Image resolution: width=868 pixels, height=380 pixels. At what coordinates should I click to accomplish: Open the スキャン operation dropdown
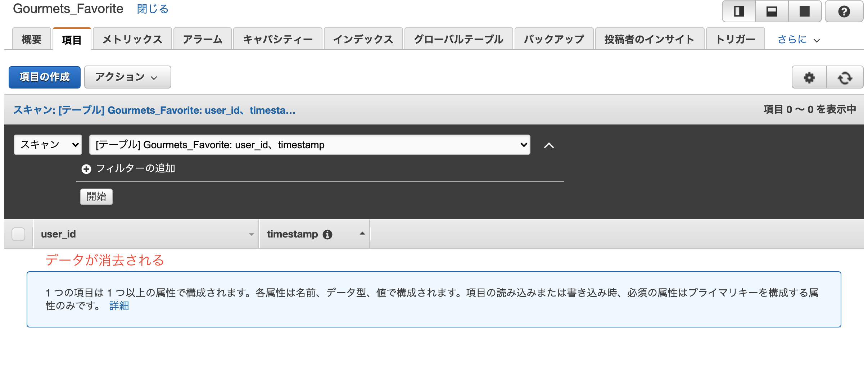tap(47, 145)
